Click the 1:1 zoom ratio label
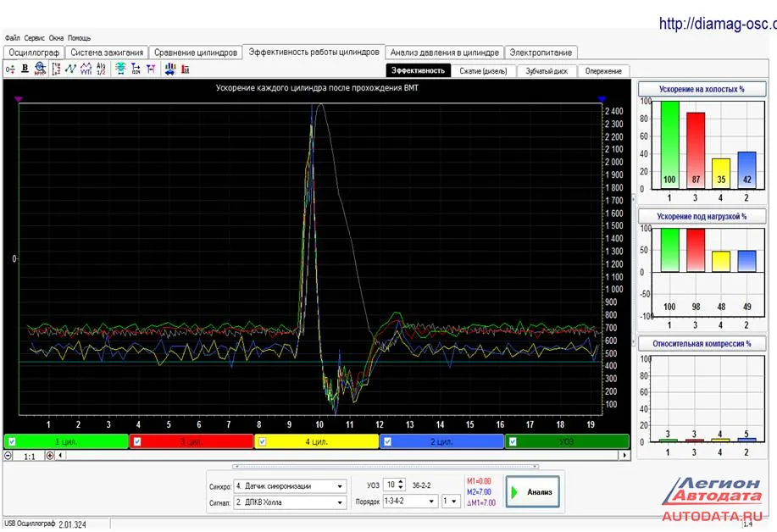 pyautogui.click(x=30, y=457)
